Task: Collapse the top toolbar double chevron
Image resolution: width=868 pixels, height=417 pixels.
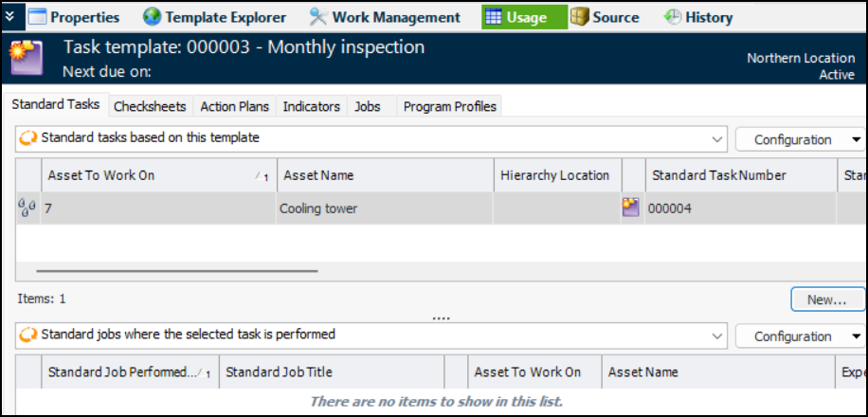Action: pos(9,17)
